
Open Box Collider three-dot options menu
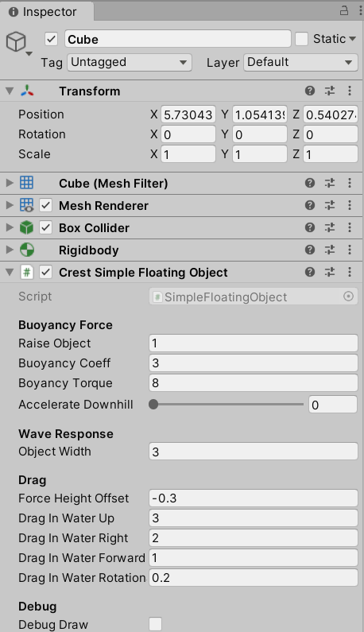click(x=350, y=227)
